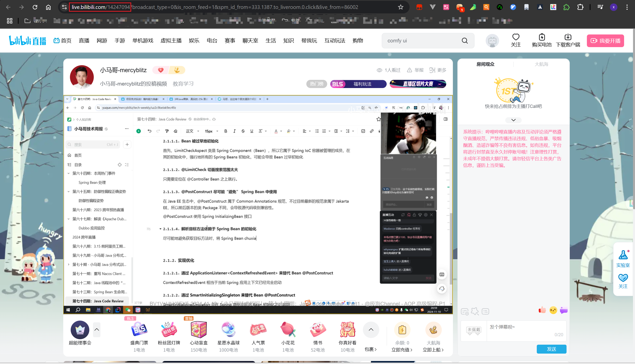Open the 虚拟主播 navigation menu
635x364 pixels.
point(171,40)
